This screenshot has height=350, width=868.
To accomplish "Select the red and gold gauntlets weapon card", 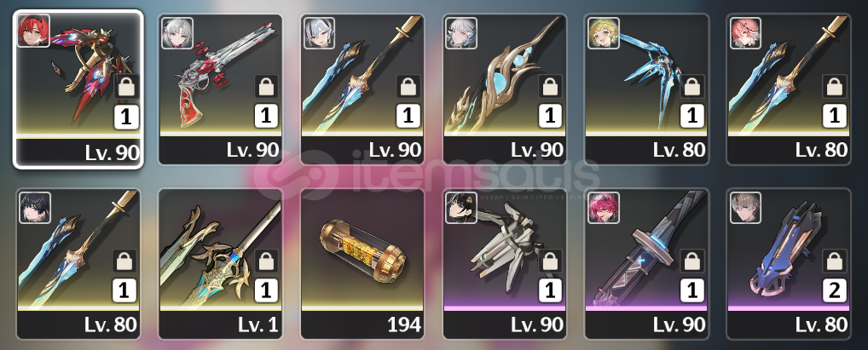I will (78, 89).
